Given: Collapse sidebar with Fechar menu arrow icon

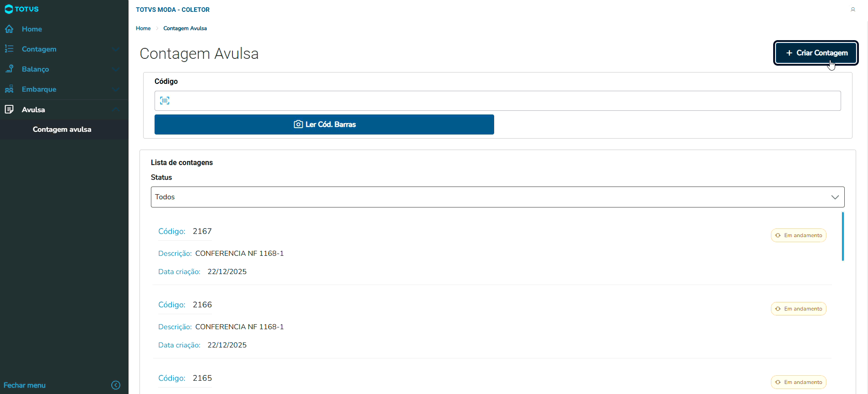Looking at the screenshot, I should (116, 385).
